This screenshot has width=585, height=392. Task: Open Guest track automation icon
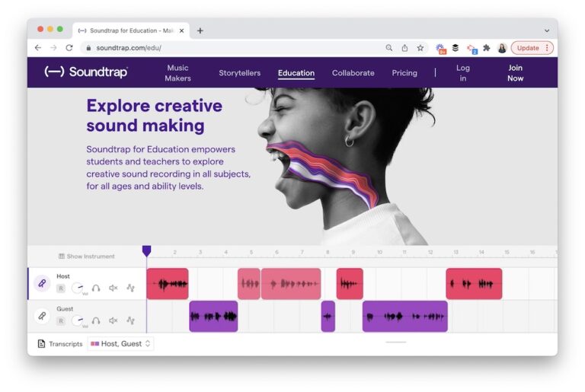(x=130, y=320)
